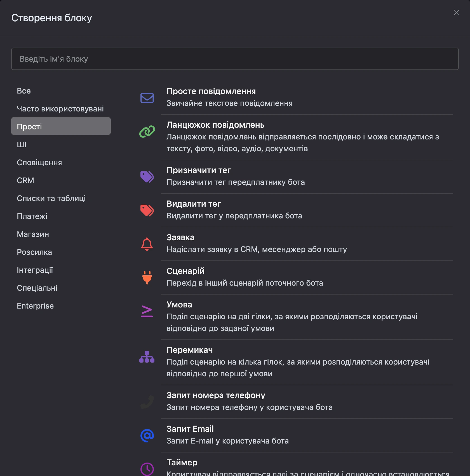The image size is (470, 476).
Task: Select the green chain link icon
Action: click(147, 132)
